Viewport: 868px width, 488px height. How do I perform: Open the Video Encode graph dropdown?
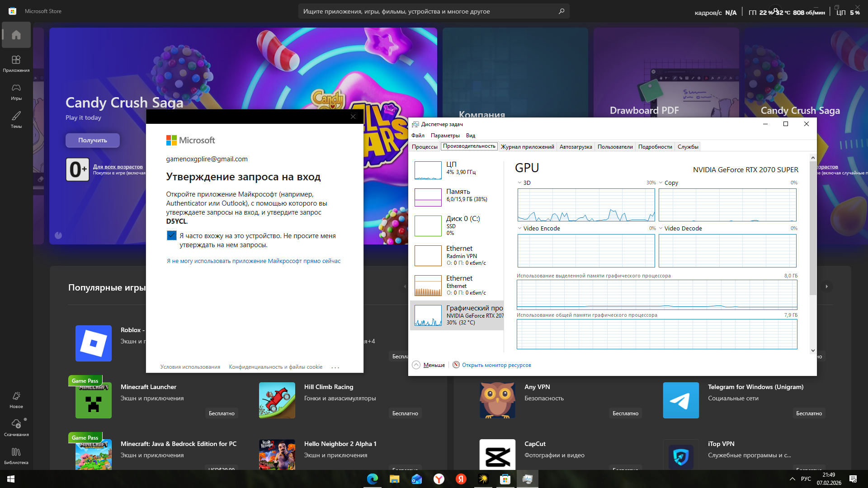tap(519, 229)
